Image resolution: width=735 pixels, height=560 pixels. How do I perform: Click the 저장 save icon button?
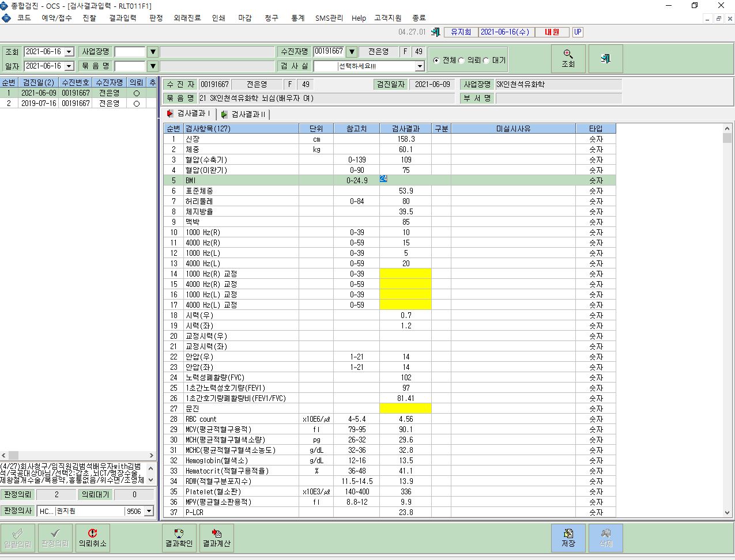568,538
